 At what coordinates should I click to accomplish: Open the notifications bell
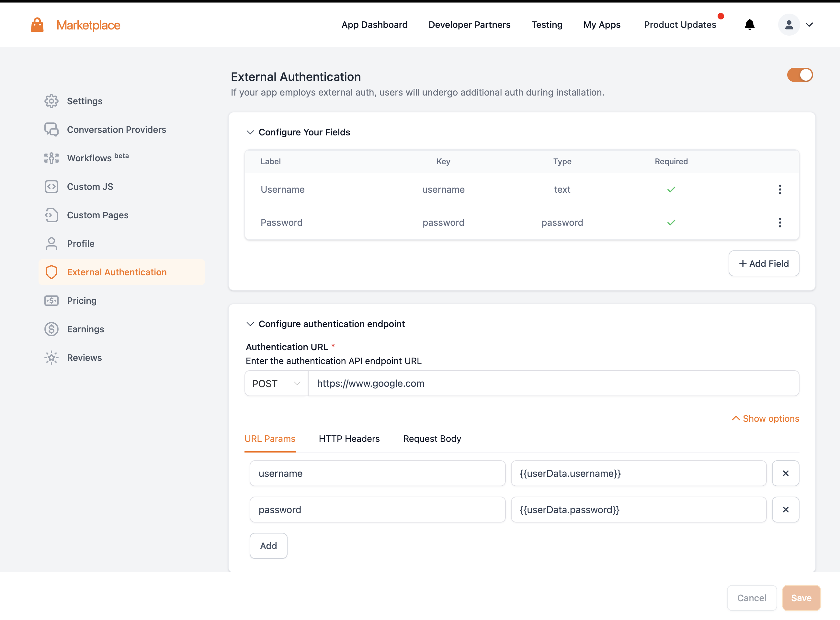click(x=749, y=25)
